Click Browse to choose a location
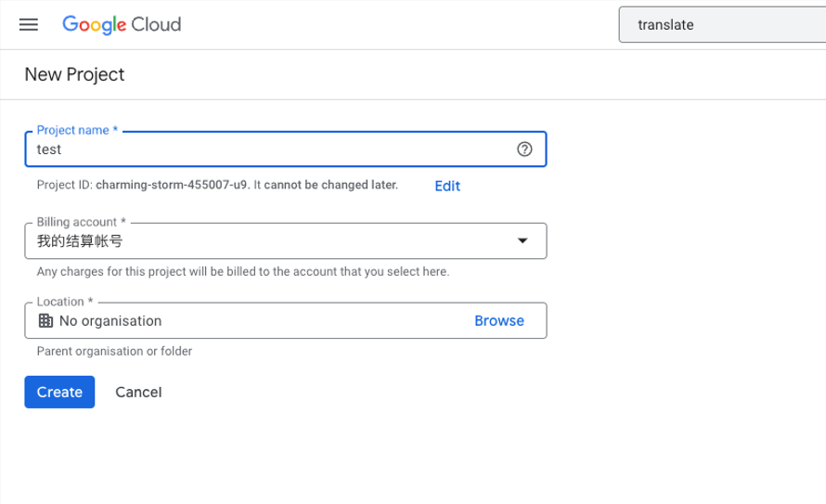Viewport: 826px width, 504px height. click(x=499, y=321)
